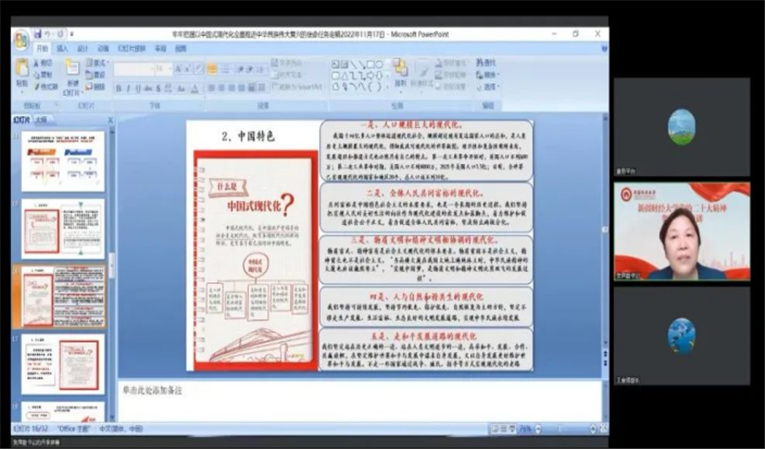Switch to the Outline tab in slide pane
The image size is (765, 450).
click(40, 119)
